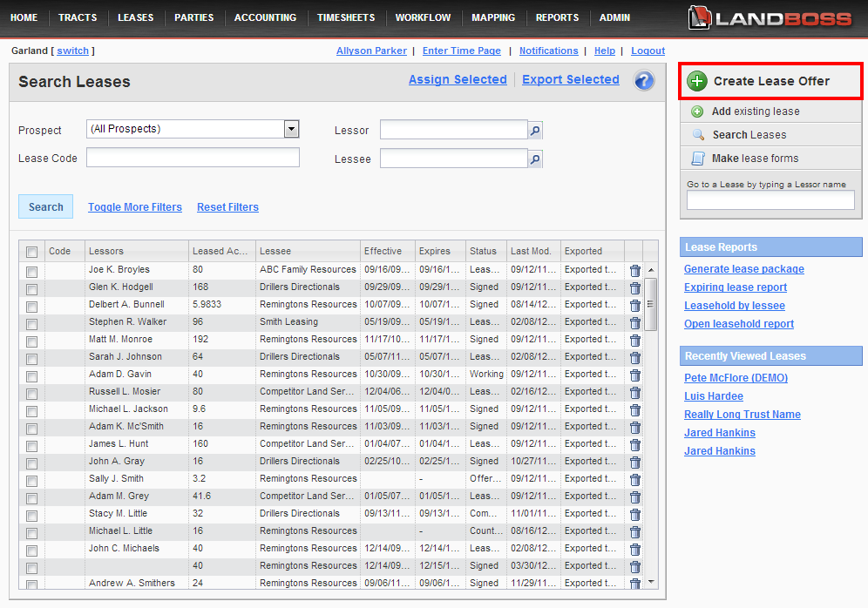
Task: Select the Matt M. Monroe row checkbox
Action: pos(32,341)
